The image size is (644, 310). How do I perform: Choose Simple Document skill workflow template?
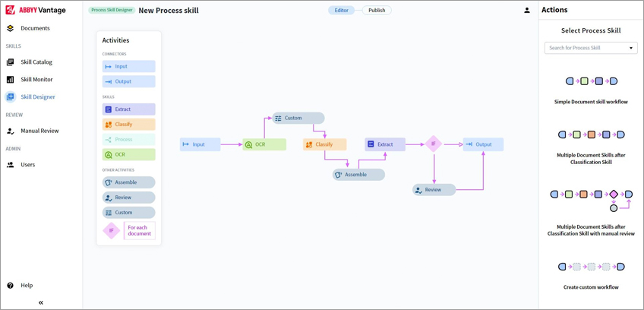point(591,90)
